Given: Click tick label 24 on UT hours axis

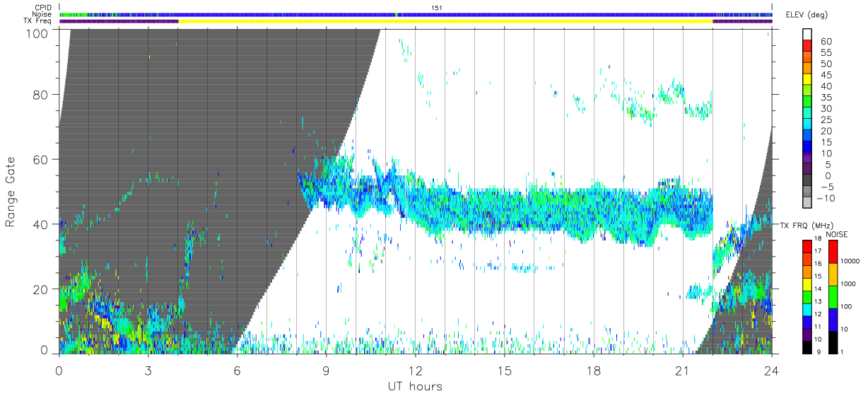Looking at the screenshot, I should click(x=772, y=371).
